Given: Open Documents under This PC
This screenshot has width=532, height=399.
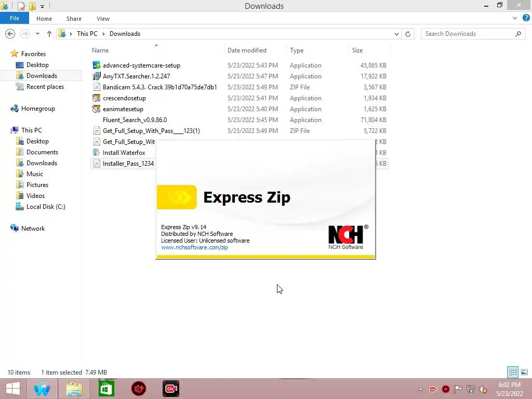Looking at the screenshot, I should pyautogui.click(x=42, y=152).
